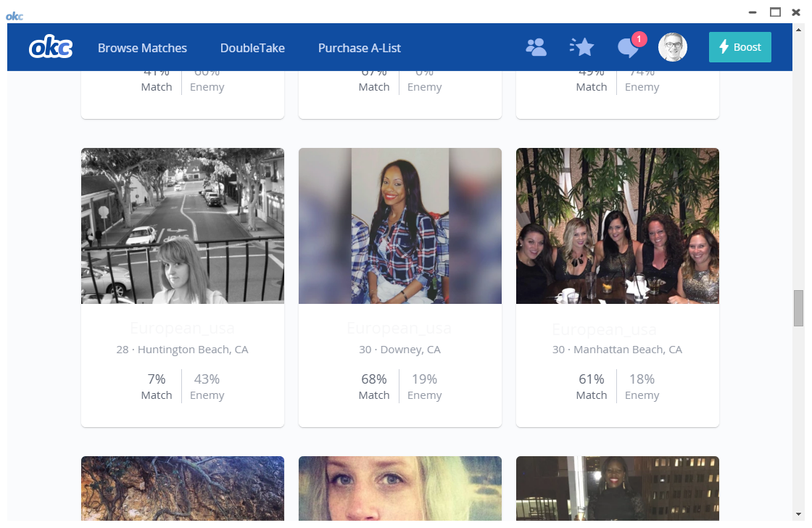This screenshot has width=812, height=528.
Task: Open the Likes star icon
Action: 581,47
